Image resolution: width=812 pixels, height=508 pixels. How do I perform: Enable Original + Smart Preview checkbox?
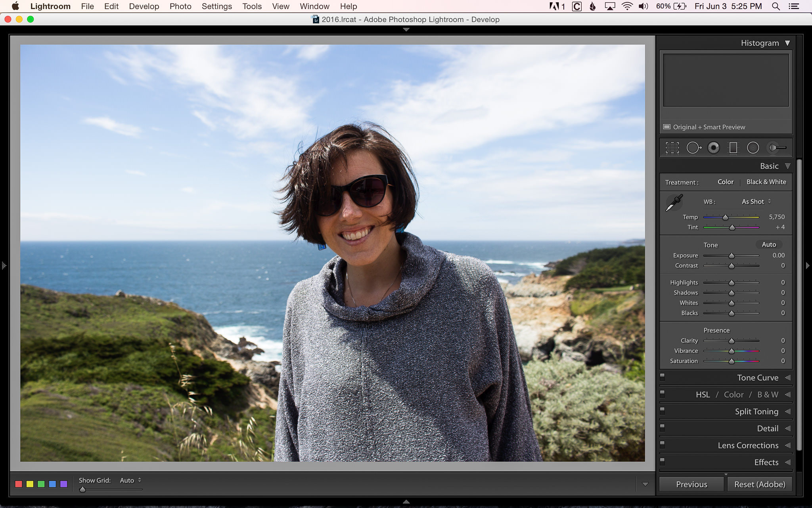[667, 127]
